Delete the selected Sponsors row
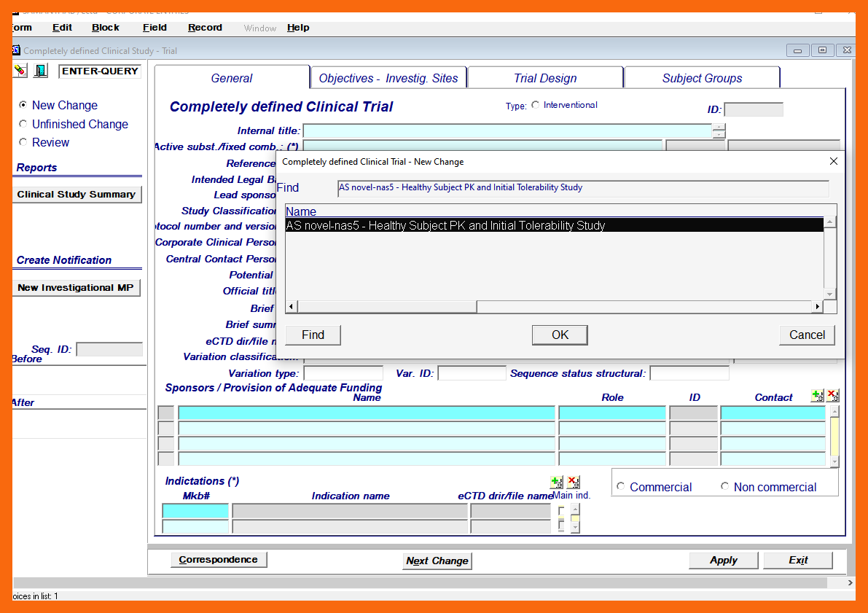 tap(833, 396)
